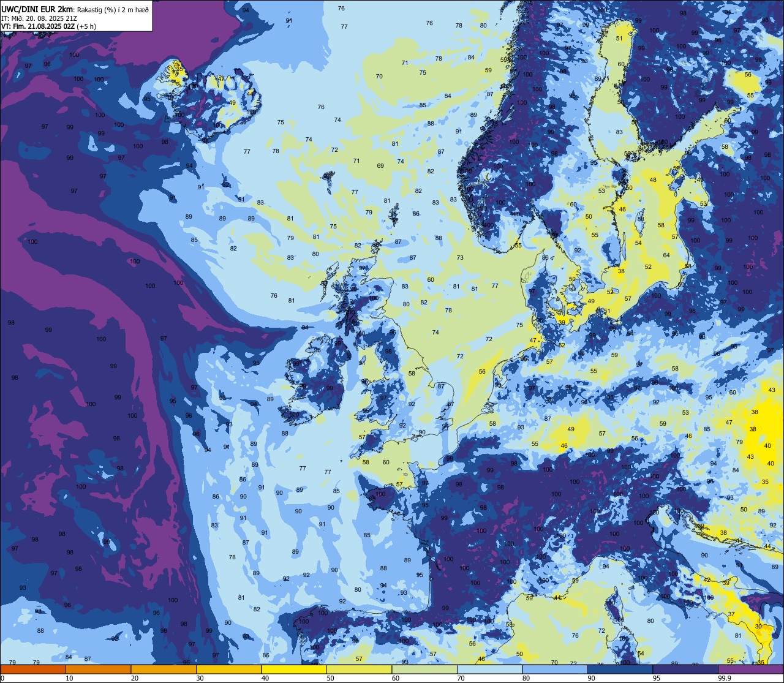
Task: Pick the 60–70% yellow-green legend segment
Action: (424, 669)
